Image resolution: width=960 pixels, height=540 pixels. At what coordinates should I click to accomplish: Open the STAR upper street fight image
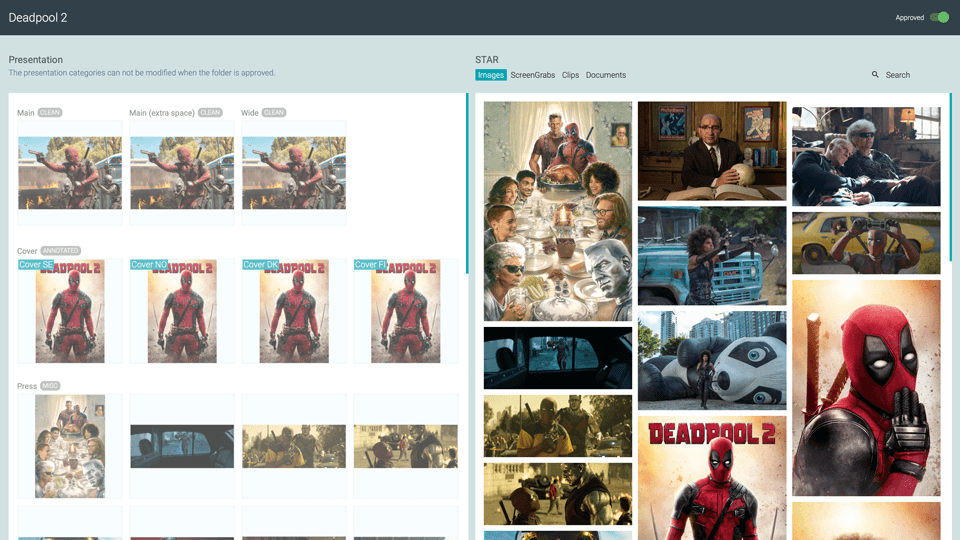tap(558, 426)
